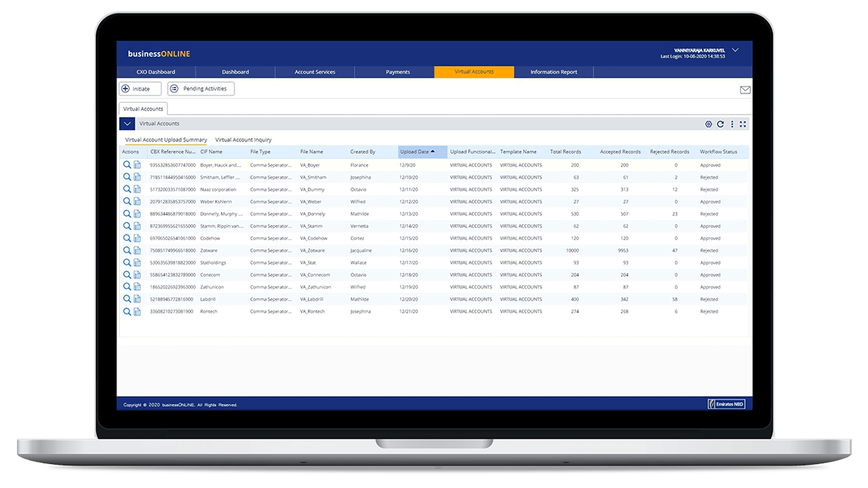This screenshot has height=488, width=868.
Task: Click the Emirates NBD logo
Action: pos(726,404)
